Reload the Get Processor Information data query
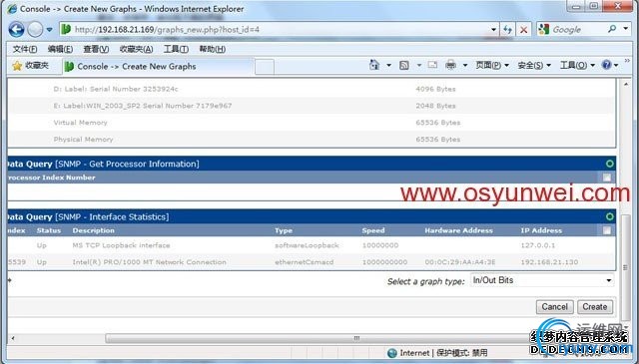The height and width of the screenshot is (364, 639). [610, 164]
